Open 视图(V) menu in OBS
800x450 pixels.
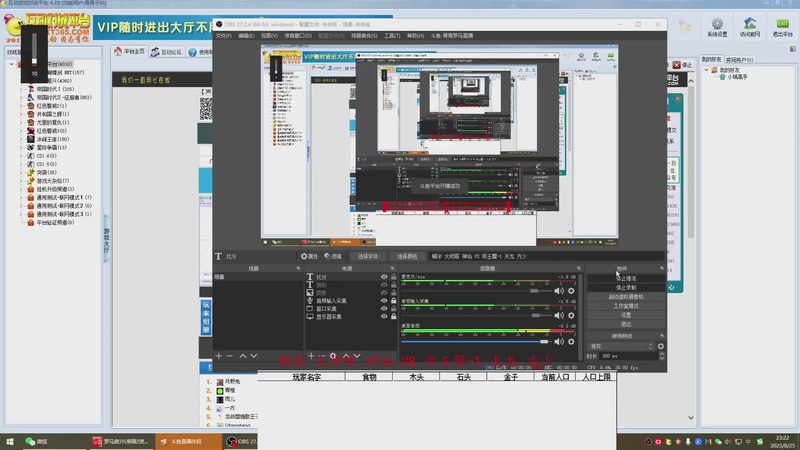click(269, 36)
